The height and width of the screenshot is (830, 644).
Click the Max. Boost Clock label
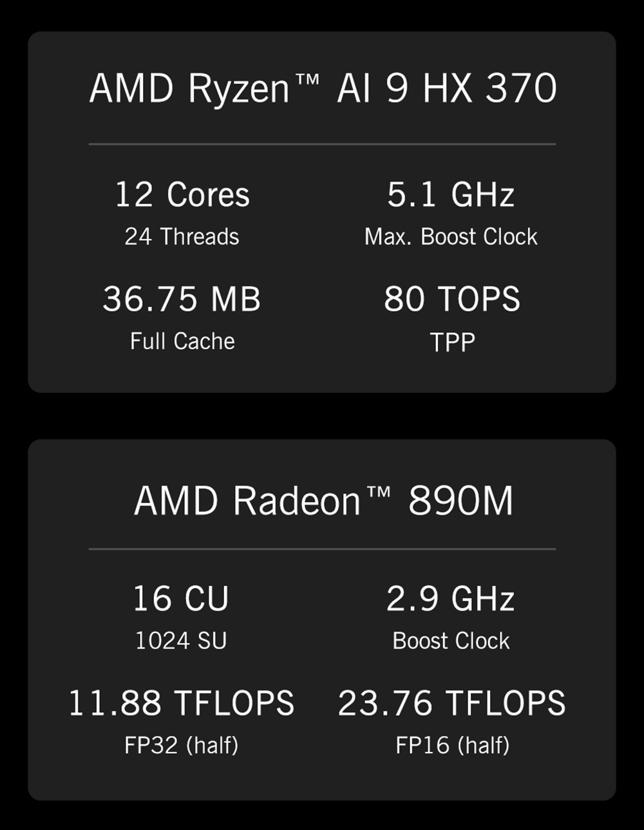point(451,237)
